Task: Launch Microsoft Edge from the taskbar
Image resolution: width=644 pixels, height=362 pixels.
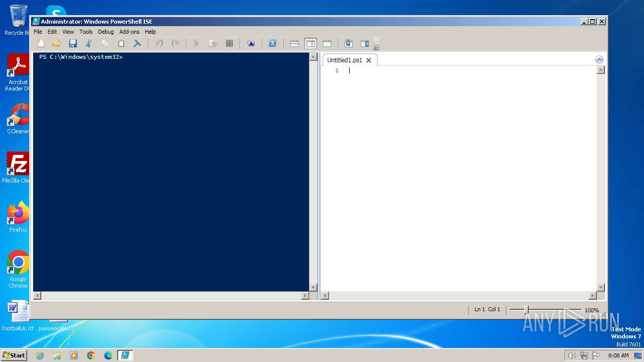Action: click(x=108, y=355)
